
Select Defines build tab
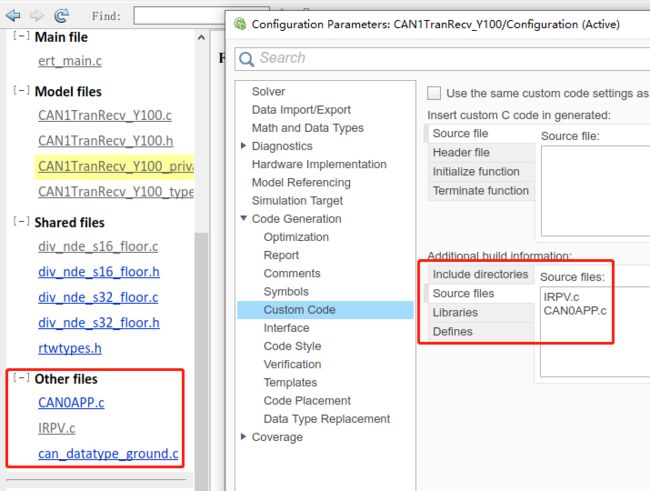(480, 332)
